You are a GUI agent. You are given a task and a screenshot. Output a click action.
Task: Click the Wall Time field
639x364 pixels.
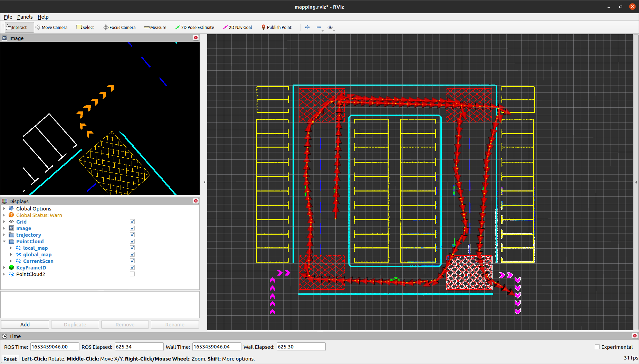click(x=217, y=347)
